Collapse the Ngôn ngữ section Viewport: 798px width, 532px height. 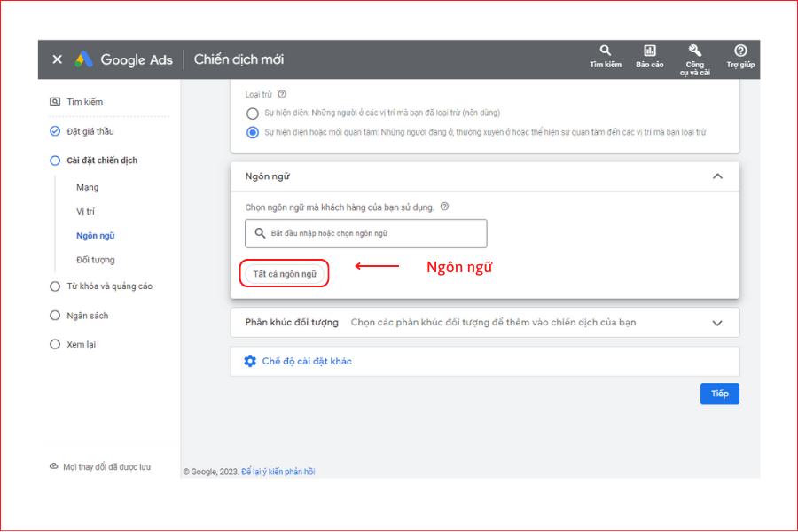[717, 176]
